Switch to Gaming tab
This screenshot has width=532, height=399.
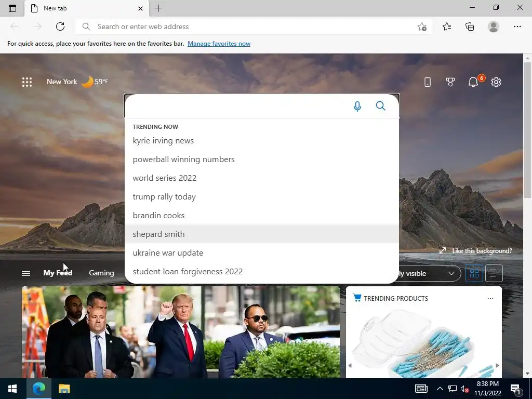click(x=101, y=273)
